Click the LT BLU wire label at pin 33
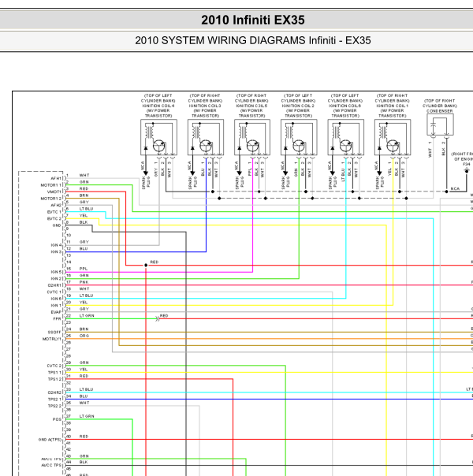Screen dimensions: 473x476 pyautogui.click(x=86, y=389)
